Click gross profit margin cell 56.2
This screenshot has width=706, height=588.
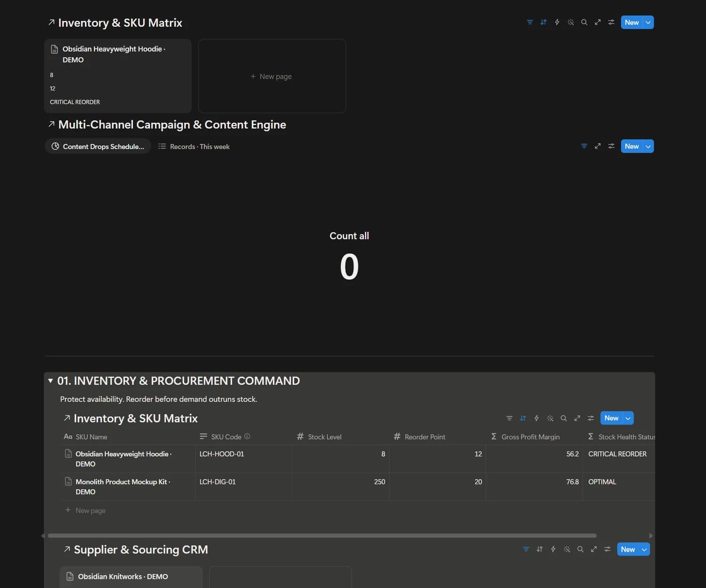point(535,459)
